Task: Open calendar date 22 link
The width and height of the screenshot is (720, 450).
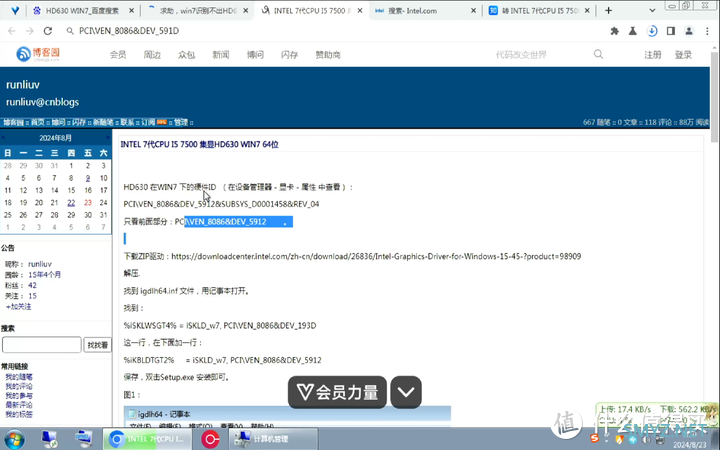Action: [x=71, y=202]
